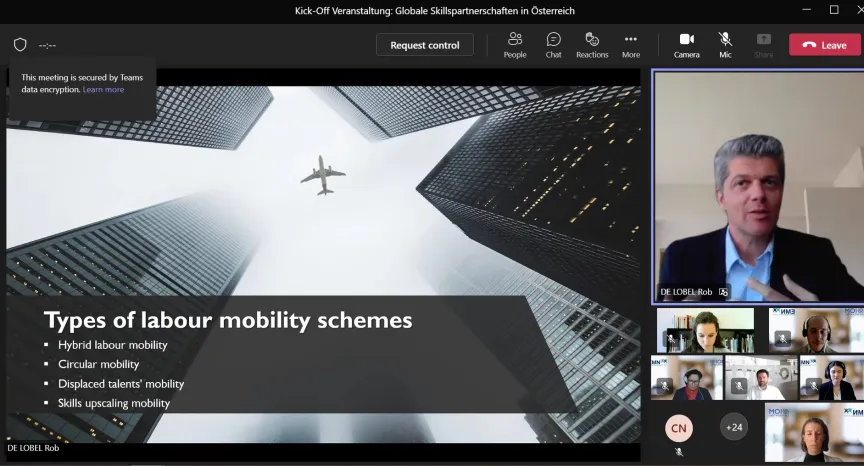Select the woman with bookshelf video thumbnail
This screenshot has height=466, width=864.
[x=705, y=329]
